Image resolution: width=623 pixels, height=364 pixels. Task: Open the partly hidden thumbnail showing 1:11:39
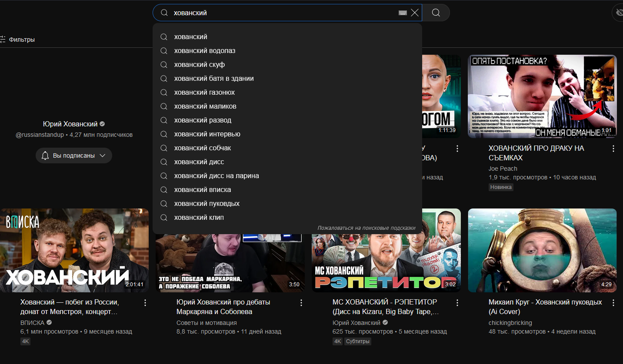click(441, 96)
